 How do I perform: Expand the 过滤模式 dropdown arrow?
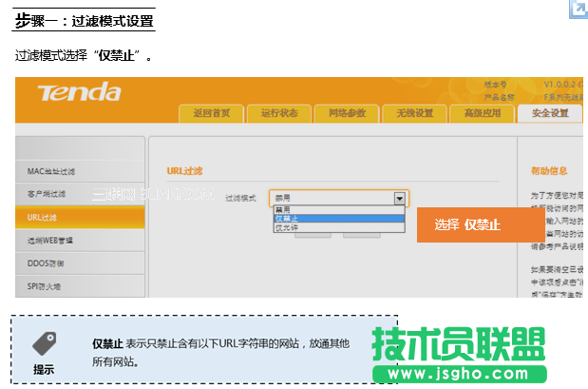tap(400, 198)
